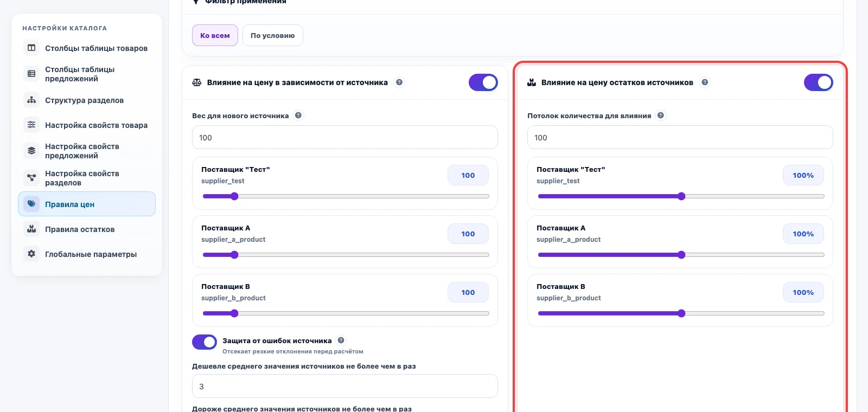Open help for 'Влияние на цену в зависимости от источника'
868x412 pixels.
399,82
